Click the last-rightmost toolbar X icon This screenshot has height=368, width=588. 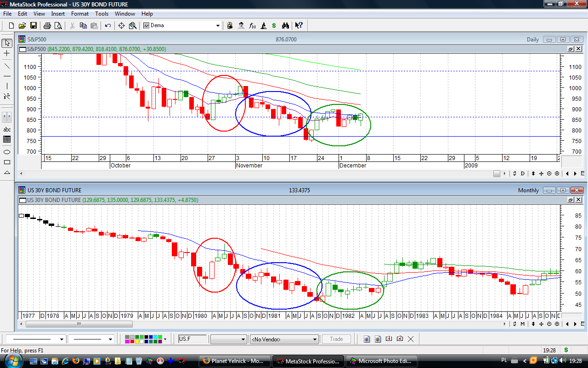[x=411, y=339]
